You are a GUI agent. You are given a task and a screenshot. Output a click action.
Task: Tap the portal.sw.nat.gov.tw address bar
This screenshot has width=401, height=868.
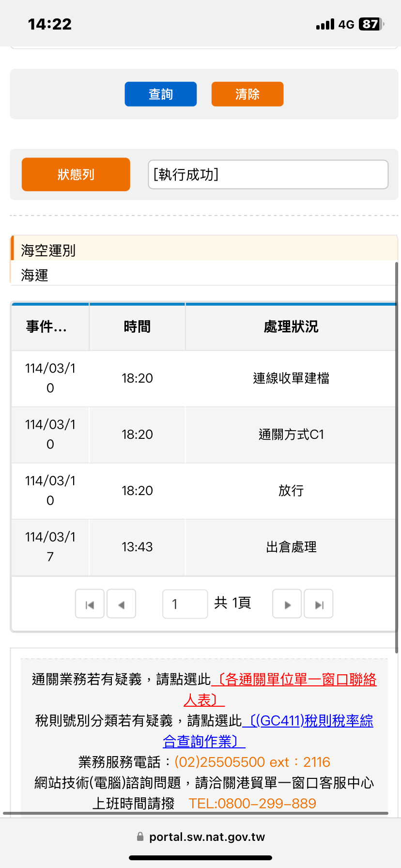point(207,837)
